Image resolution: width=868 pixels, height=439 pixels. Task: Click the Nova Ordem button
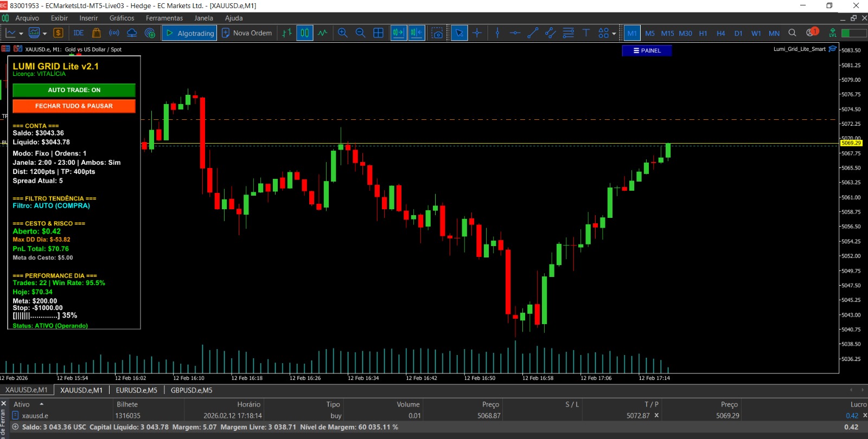click(x=247, y=33)
